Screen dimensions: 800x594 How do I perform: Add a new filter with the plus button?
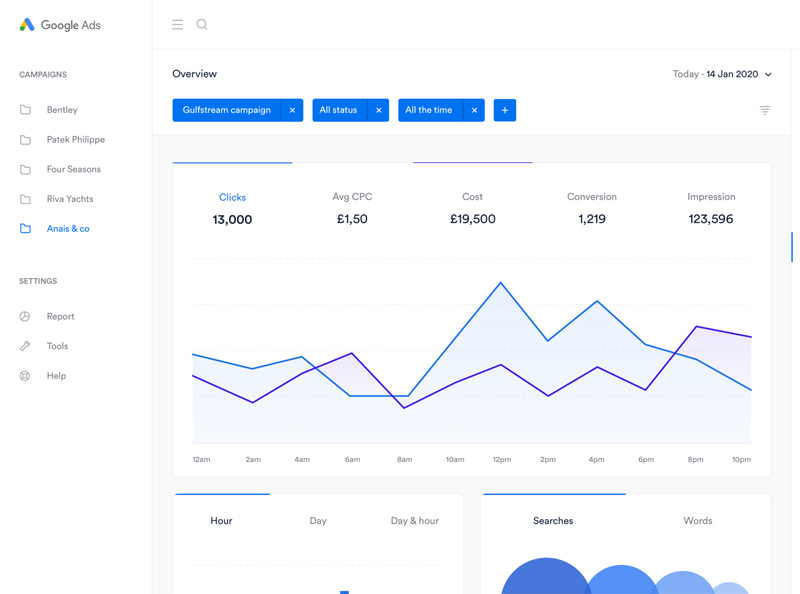click(505, 110)
